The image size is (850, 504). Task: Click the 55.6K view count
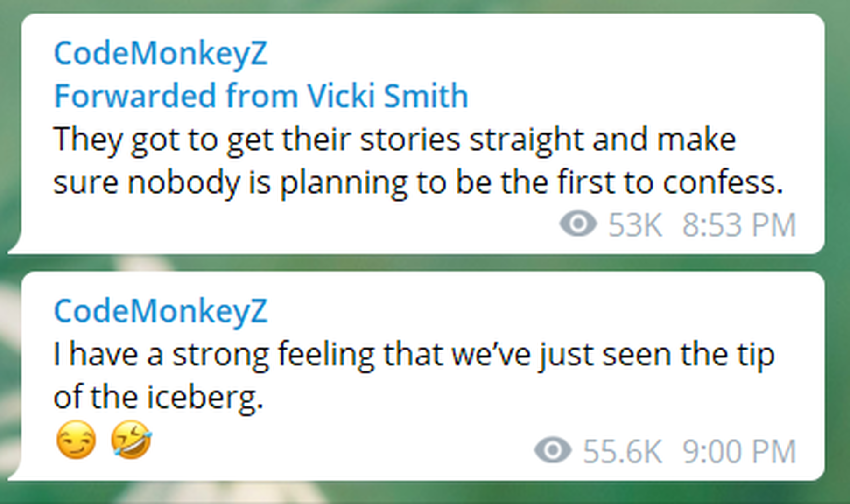tap(622, 452)
